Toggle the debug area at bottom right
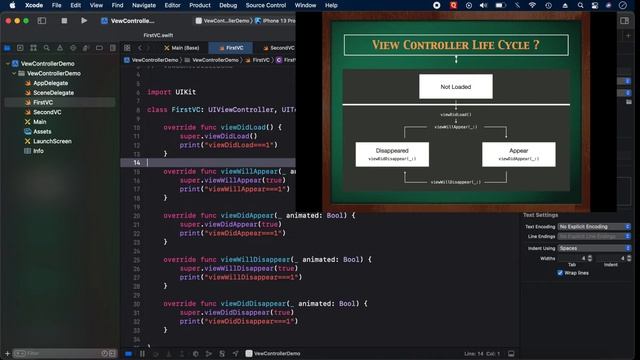Viewport: 640px width, 360px height. [511, 353]
